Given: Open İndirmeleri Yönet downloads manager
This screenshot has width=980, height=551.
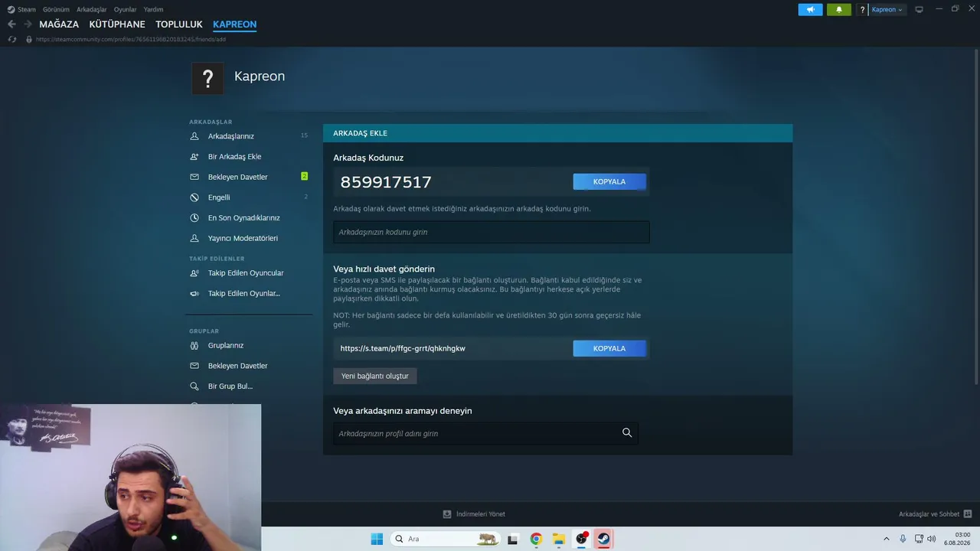Looking at the screenshot, I should (474, 514).
